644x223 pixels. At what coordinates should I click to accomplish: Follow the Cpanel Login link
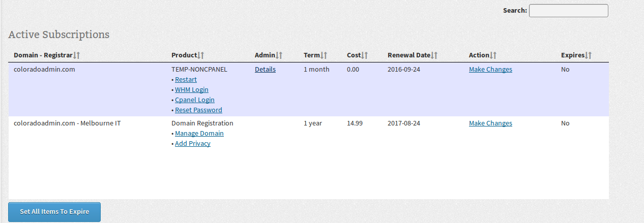click(195, 100)
